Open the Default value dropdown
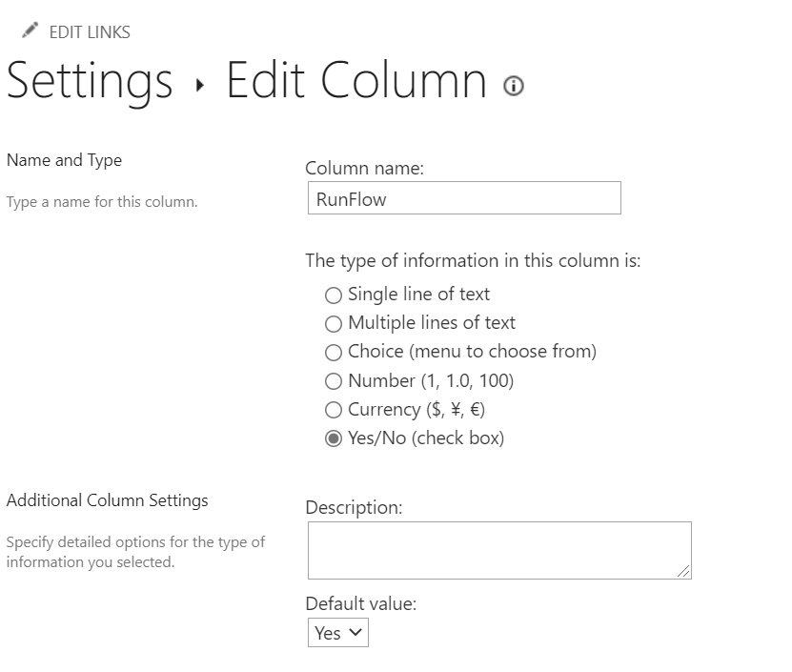The height and width of the screenshot is (672, 792). [338, 633]
